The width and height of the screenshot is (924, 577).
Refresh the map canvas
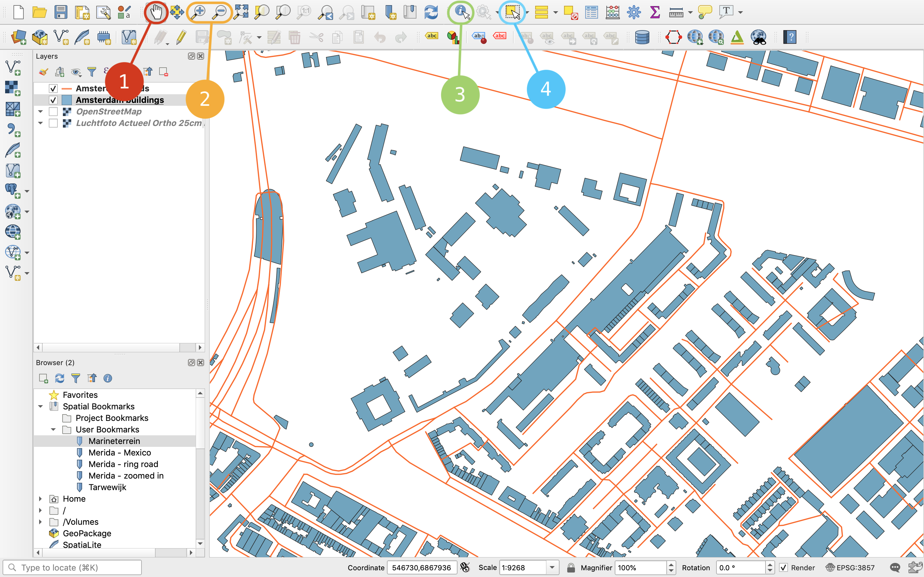click(x=431, y=12)
